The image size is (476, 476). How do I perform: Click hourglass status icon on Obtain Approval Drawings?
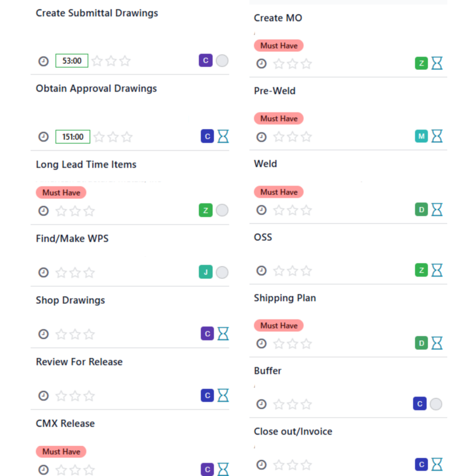click(x=223, y=136)
